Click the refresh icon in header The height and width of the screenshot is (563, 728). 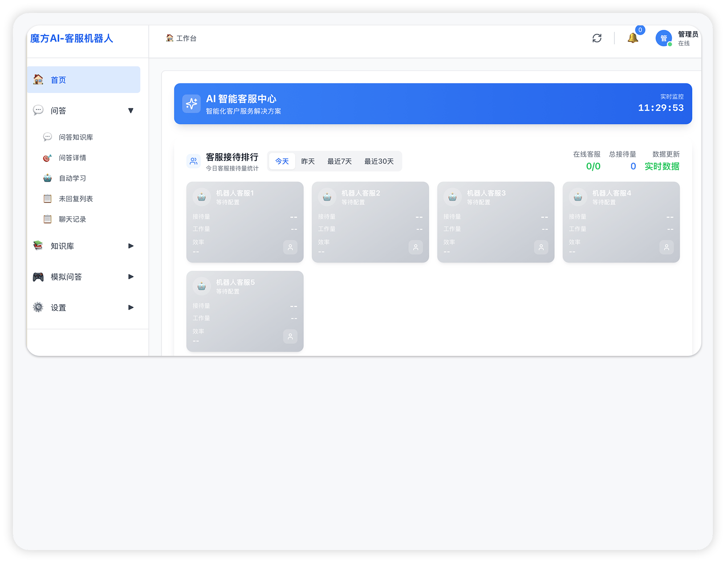coord(597,38)
